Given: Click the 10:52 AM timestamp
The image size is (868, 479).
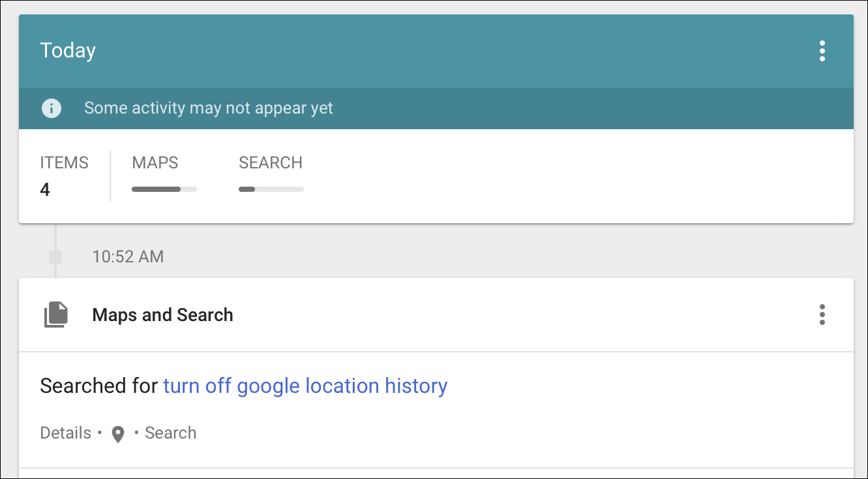Looking at the screenshot, I should point(128,256).
